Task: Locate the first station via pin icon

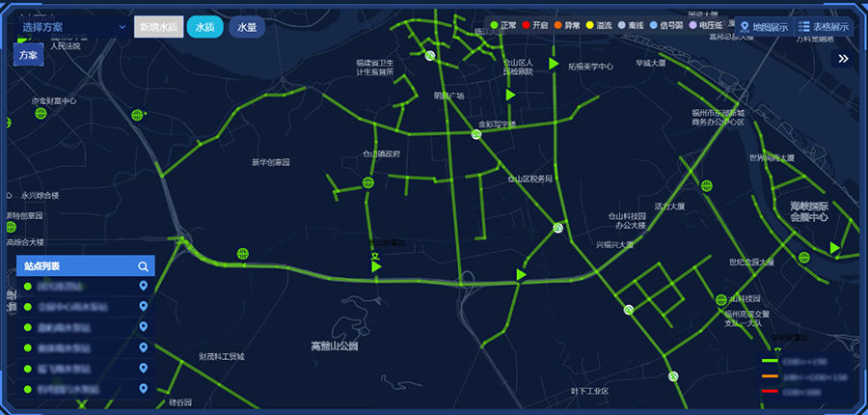Action: [x=144, y=287]
